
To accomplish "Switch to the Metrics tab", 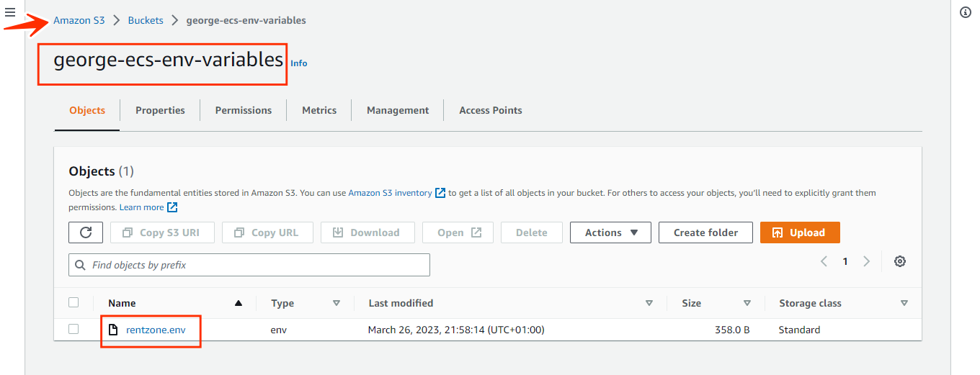I will (x=319, y=110).
